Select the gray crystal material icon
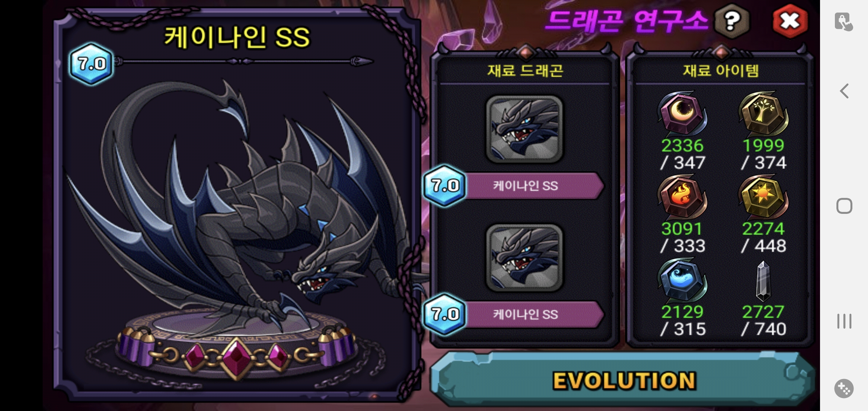The height and width of the screenshot is (411, 868). (763, 281)
